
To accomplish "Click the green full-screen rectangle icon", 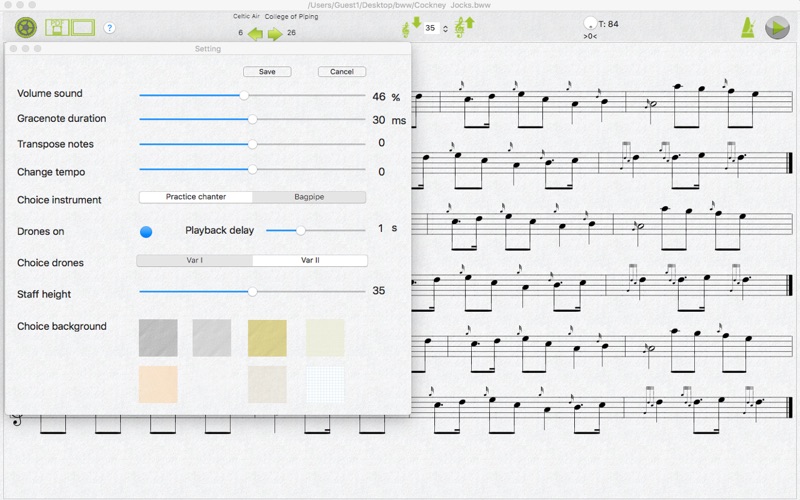I will pos(83,28).
